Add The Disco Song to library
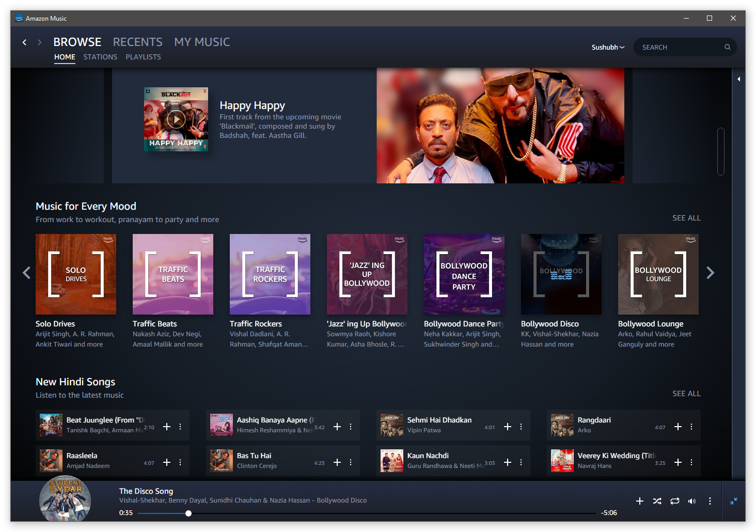This screenshot has height=532, width=756. pyautogui.click(x=640, y=501)
